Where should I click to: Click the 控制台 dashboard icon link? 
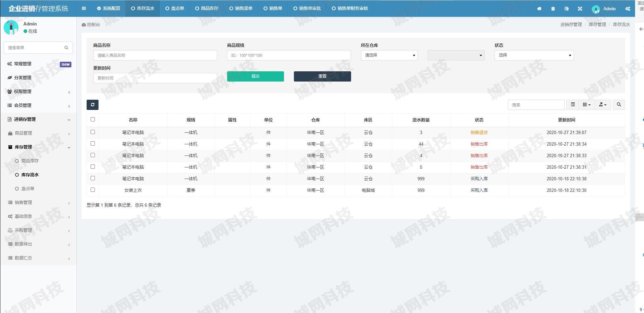click(x=91, y=24)
